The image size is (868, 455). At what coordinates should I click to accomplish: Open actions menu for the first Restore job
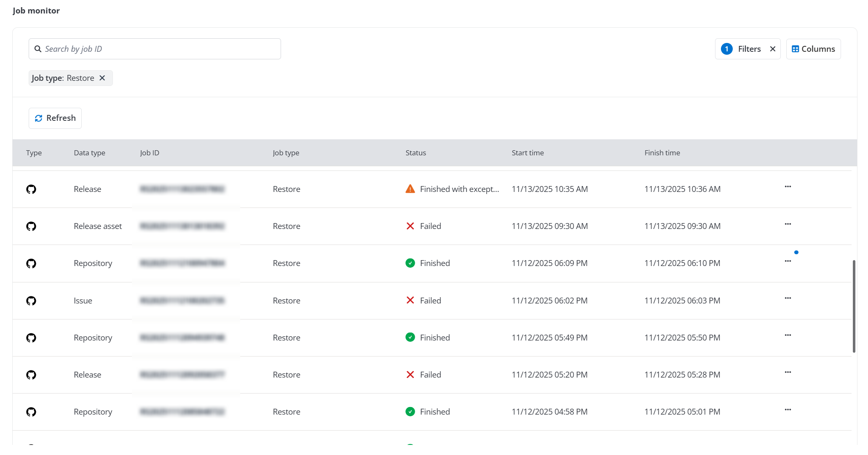pos(788,186)
